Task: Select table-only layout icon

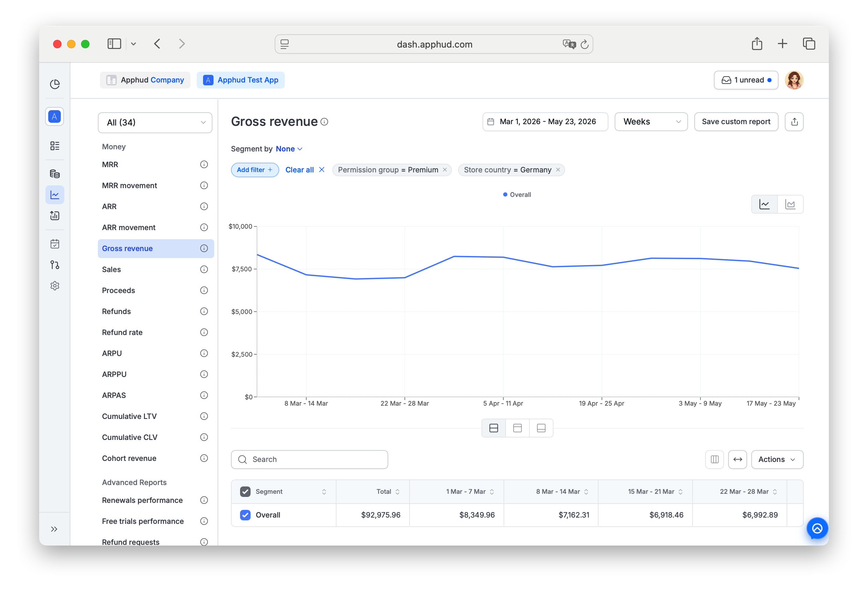Action: (x=541, y=428)
